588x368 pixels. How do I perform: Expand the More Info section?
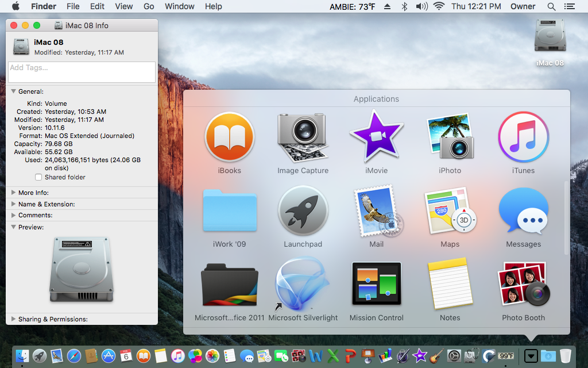(14, 193)
